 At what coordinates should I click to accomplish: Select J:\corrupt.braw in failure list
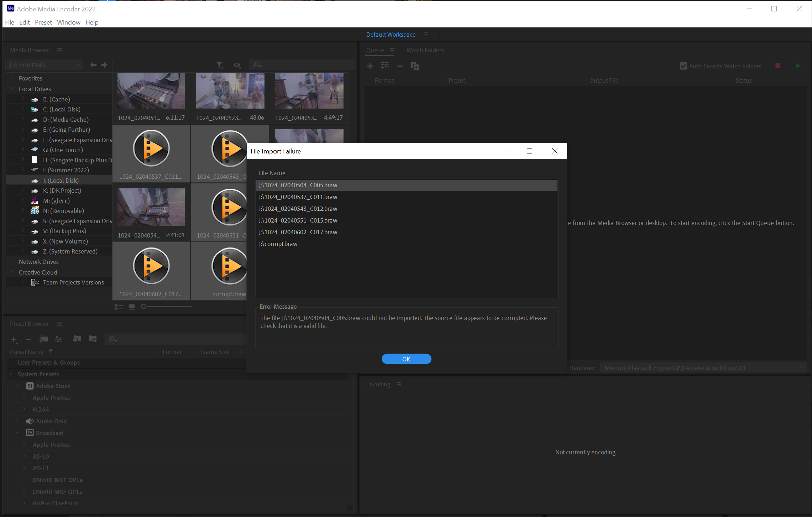(x=407, y=244)
